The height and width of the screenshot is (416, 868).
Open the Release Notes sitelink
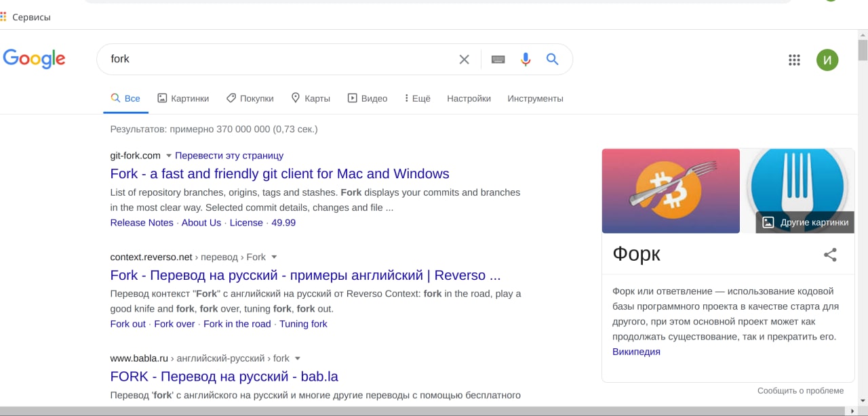pyautogui.click(x=142, y=222)
